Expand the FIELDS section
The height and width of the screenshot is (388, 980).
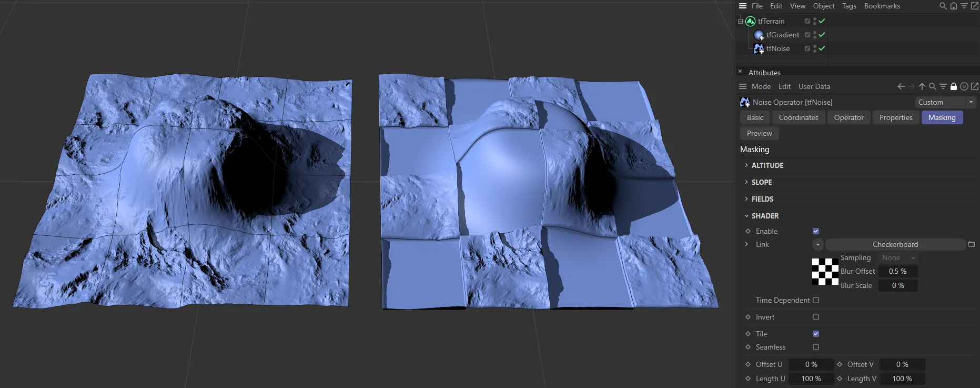click(746, 199)
